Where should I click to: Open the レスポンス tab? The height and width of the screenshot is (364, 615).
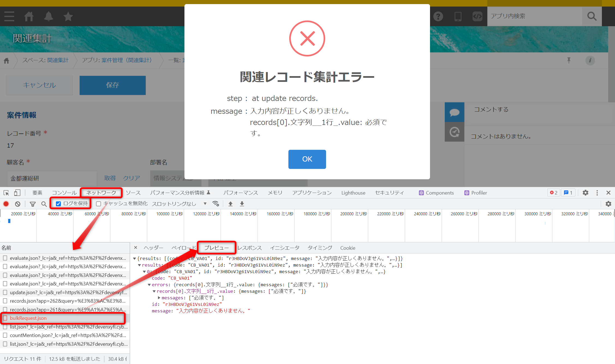[250, 248]
